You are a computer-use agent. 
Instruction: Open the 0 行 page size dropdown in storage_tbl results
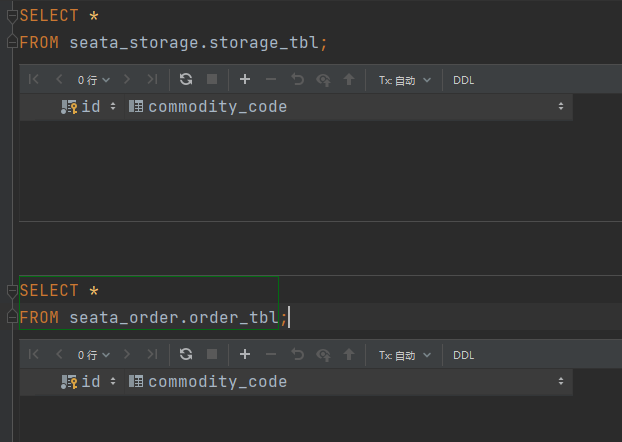(94, 80)
